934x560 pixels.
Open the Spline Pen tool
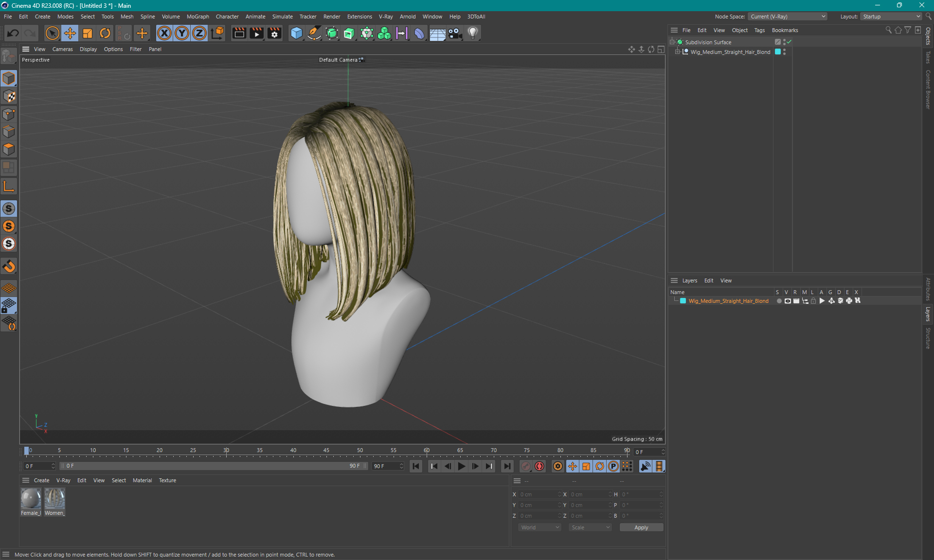coord(314,33)
